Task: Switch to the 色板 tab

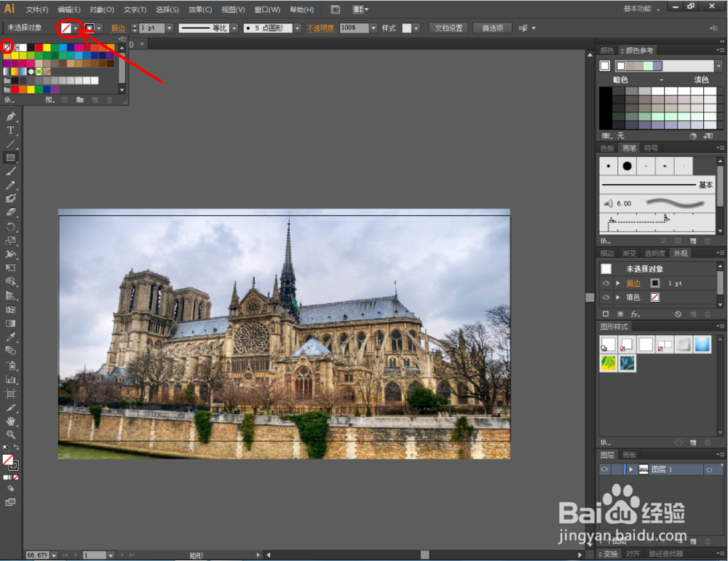Action: point(607,148)
